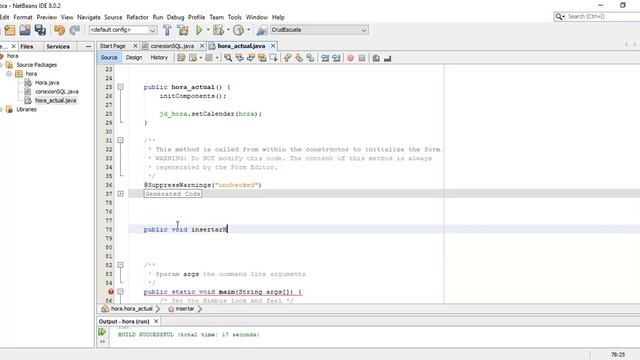640x360 pixels.
Task: Click the Redo arrow icon
Action: (75, 30)
